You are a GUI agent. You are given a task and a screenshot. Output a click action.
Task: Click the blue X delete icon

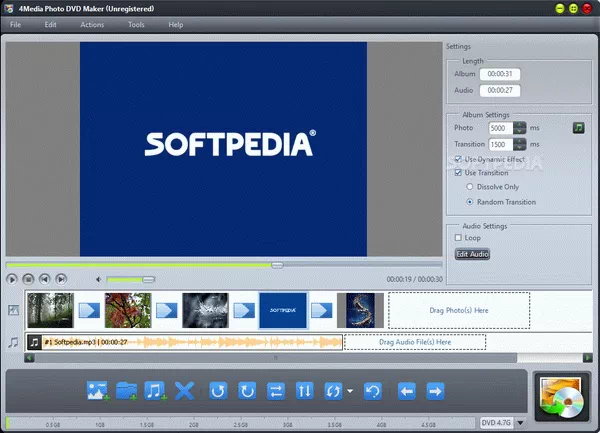[184, 390]
